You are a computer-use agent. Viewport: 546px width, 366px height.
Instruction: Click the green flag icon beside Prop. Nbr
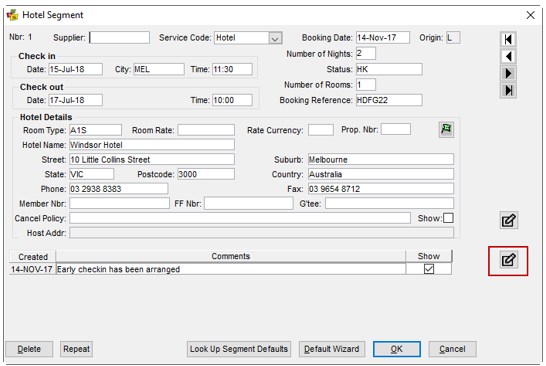click(x=446, y=130)
